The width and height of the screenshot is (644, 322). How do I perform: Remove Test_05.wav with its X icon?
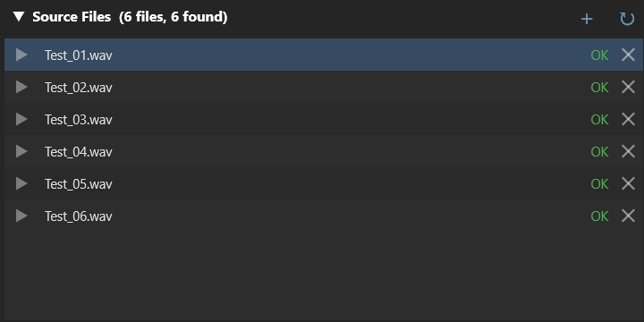[628, 183]
